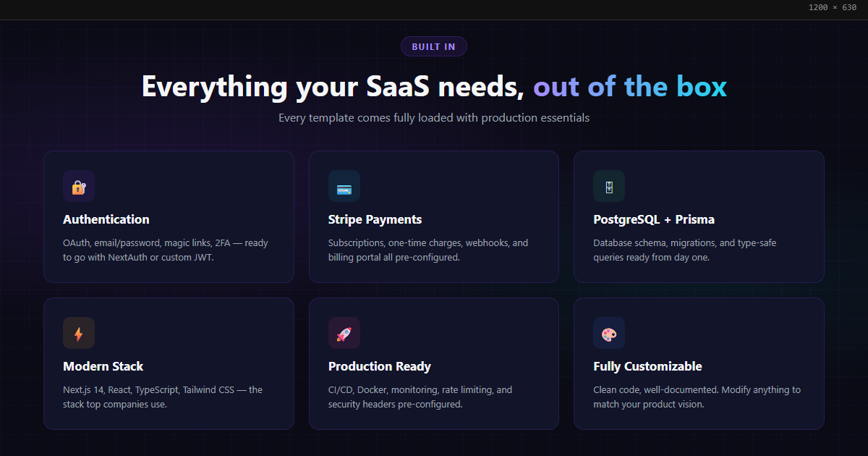Click the 1200 × 630 dimension label
Image resolution: width=868 pixels, height=456 pixels.
click(x=833, y=7)
